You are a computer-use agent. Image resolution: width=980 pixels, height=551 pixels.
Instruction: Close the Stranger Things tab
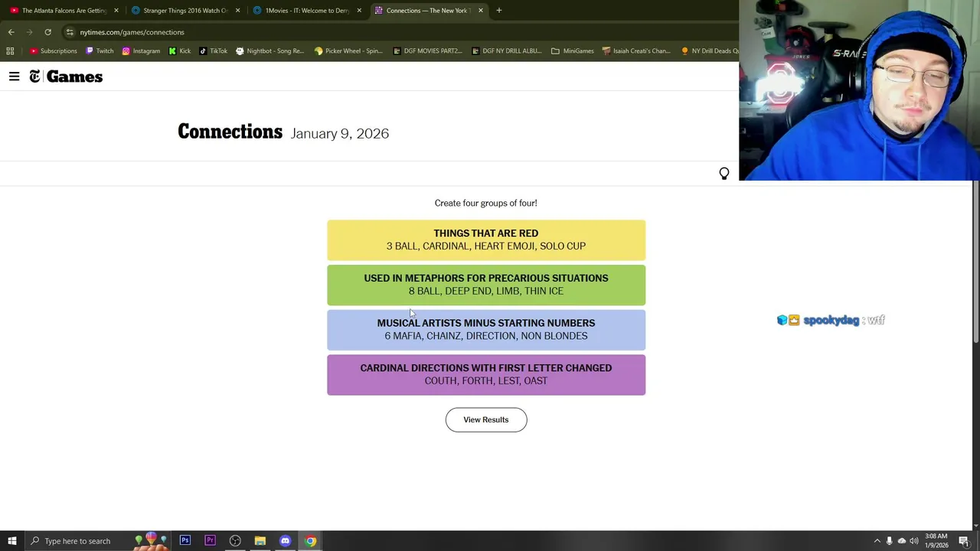click(x=237, y=11)
